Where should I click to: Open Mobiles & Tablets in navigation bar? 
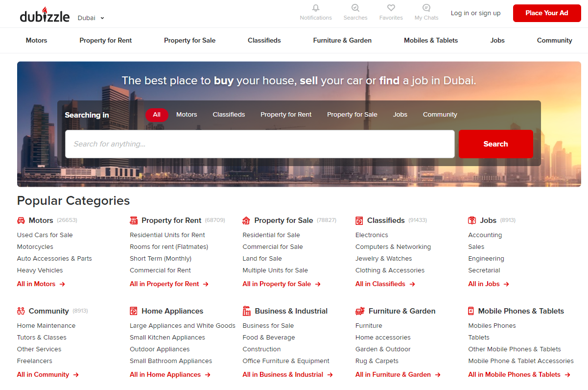[431, 41]
